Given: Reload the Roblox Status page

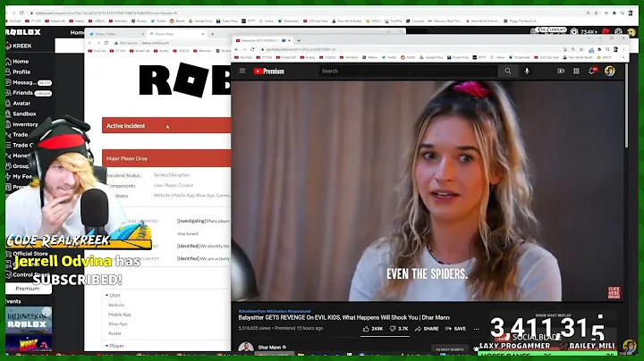Looking at the screenshot, I should coord(106,43).
